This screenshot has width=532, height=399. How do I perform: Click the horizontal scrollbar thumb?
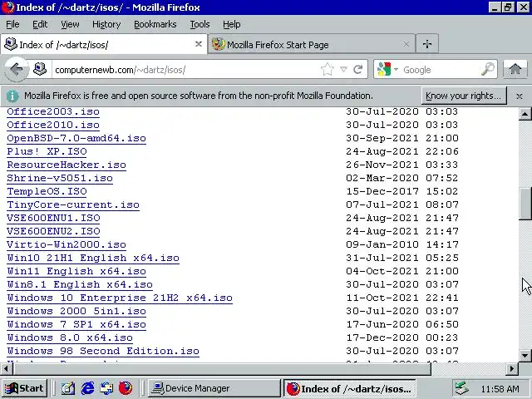tap(222, 368)
